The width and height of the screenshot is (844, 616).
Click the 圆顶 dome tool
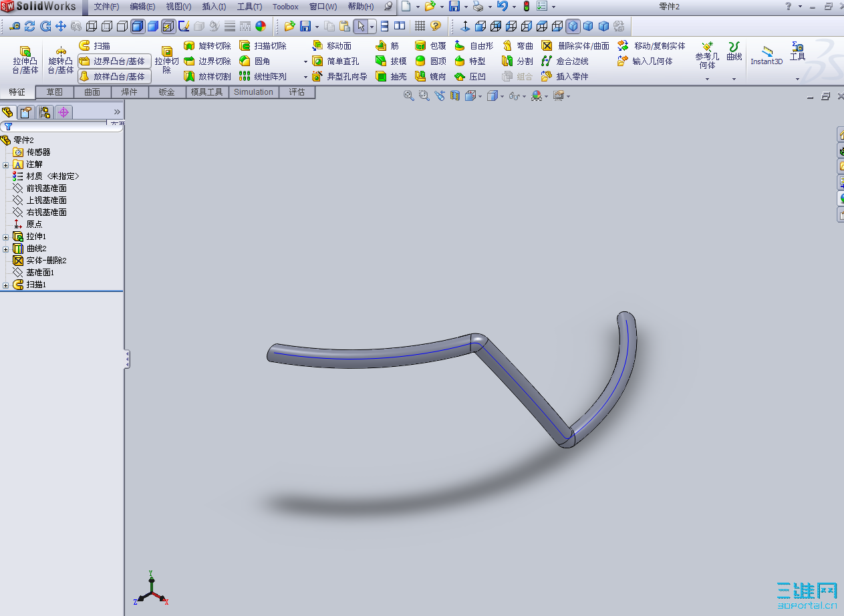point(431,61)
